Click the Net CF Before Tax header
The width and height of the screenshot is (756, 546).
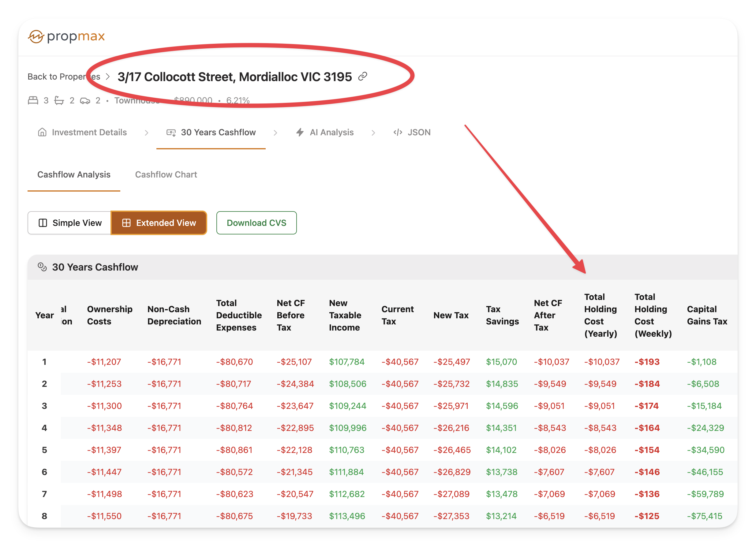tap(291, 315)
